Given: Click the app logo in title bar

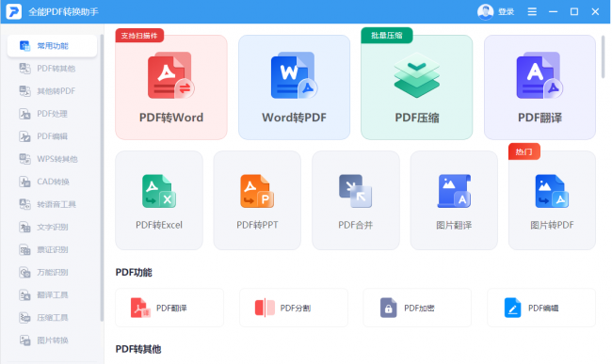Looking at the screenshot, I should tap(14, 11).
